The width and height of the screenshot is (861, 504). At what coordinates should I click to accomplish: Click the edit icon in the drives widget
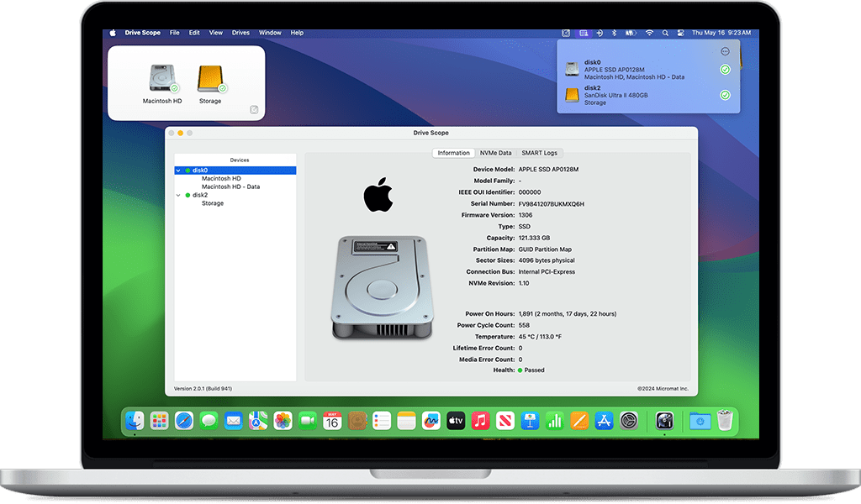coord(254,110)
